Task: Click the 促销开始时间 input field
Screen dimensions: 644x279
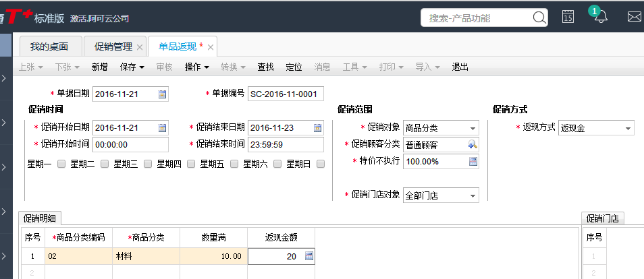Action: pyautogui.click(x=130, y=144)
